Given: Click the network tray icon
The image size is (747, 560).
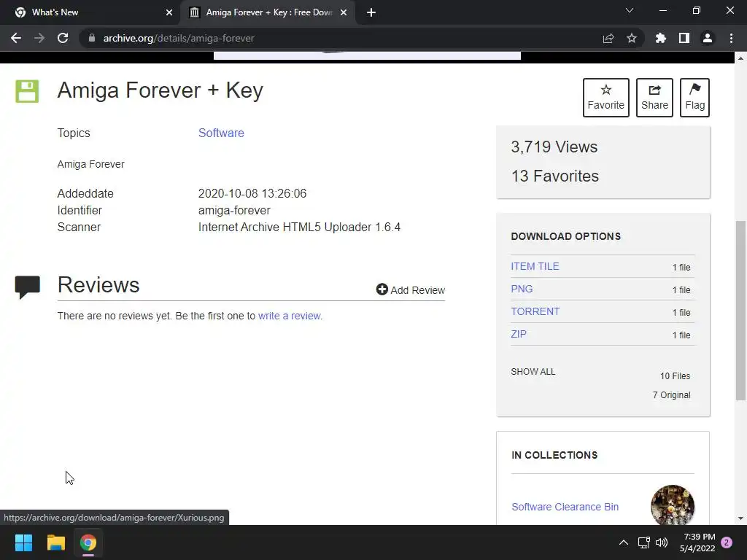Looking at the screenshot, I should 644,542.
